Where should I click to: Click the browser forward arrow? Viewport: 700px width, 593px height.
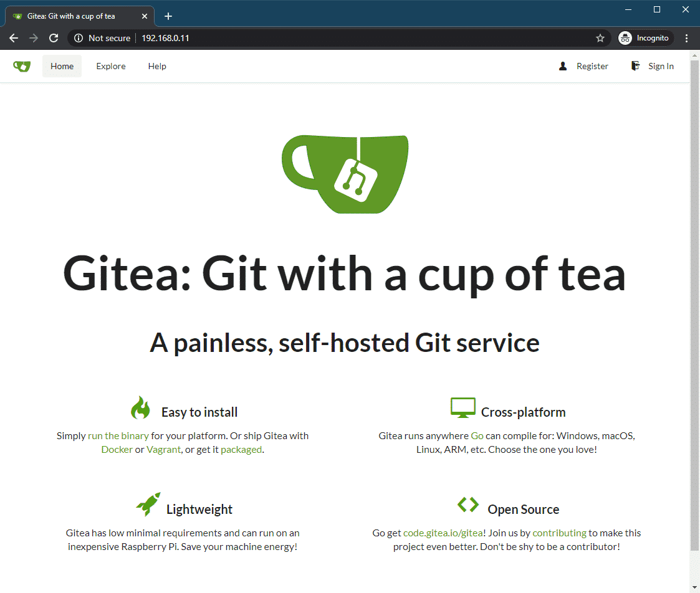(34, 38)
